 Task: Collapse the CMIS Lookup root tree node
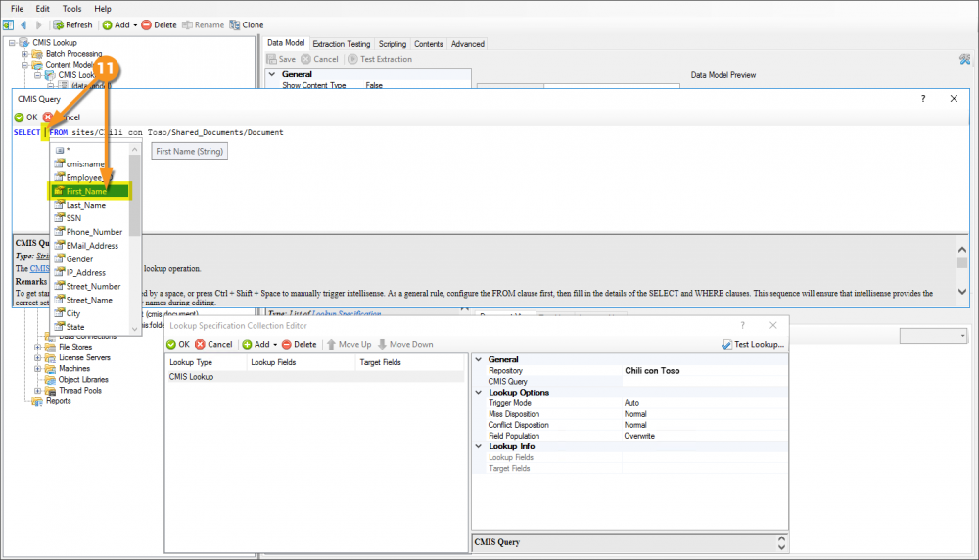pyautogui.click(x=12, y=43)
